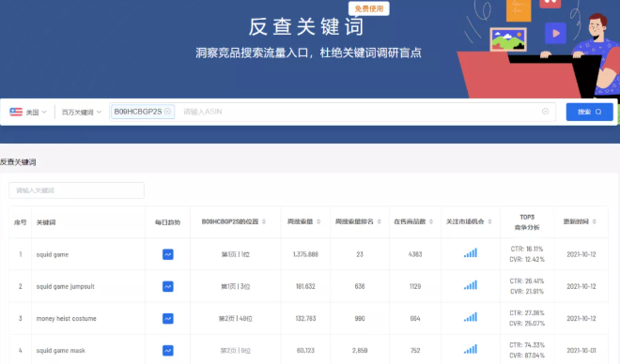Click position 第1页 | 3位
The image size is (620, 364).
236,287
